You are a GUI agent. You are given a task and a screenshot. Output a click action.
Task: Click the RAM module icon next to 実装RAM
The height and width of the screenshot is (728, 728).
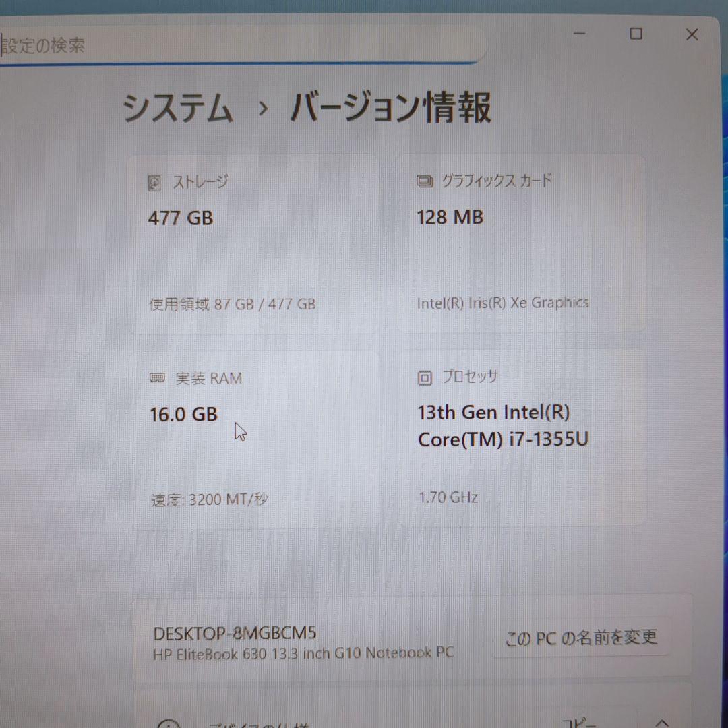coord(156,377)
